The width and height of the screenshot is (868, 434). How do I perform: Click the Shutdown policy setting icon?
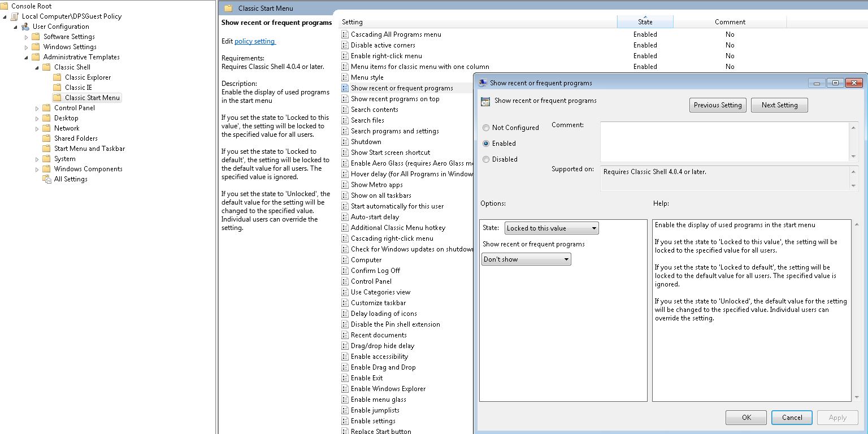[x=345, y=142]
